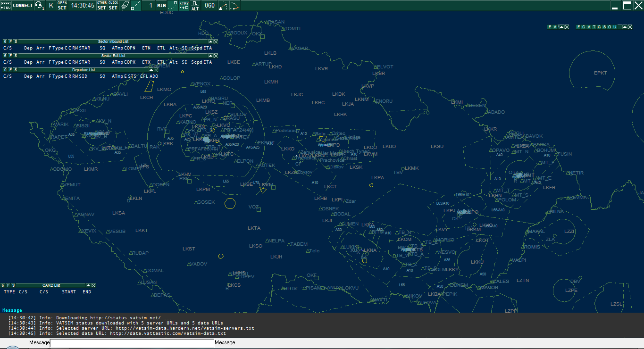Screen dimensions: 644x349
Task: Click the status.vatsim.net download log line
Action: 91,317
